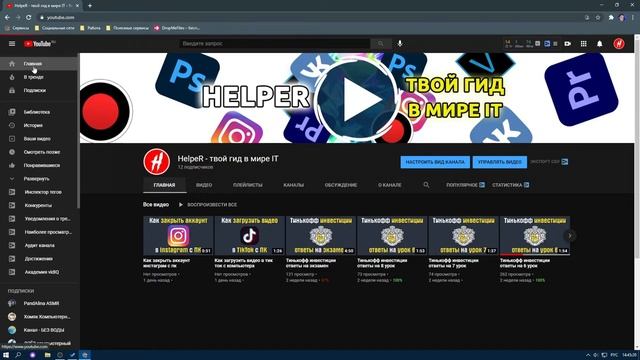Image resolution: width=640 pixels, height=360 pixels.
Task: Open История in sidebar
Action: (39, 125)
